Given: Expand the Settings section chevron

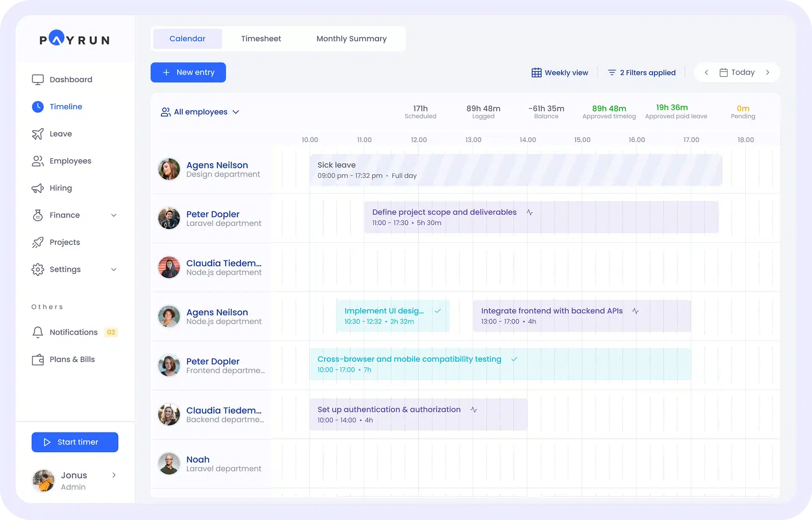Looking at the screenshot, I should [x=114, y=269].
